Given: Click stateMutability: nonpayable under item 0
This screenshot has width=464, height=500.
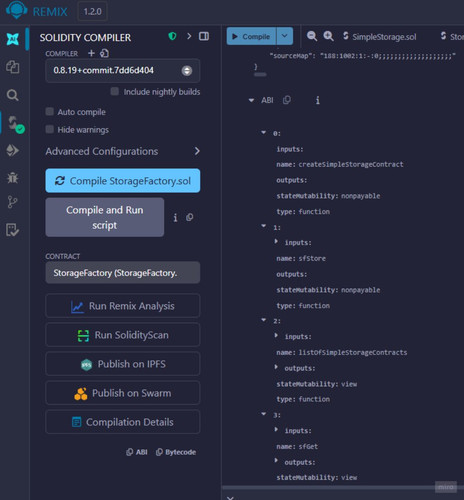Looking at the screenshot, I should pyautogui.click(x=328, y=196).
